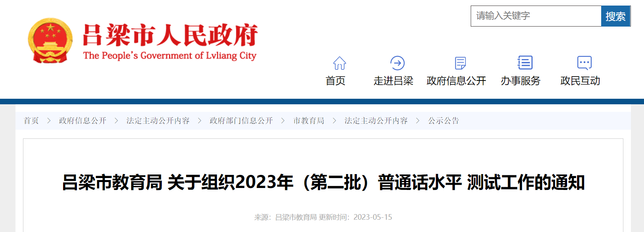
Task: Open breadcrumb link 市教育局
Action: [x=309, y=121]
